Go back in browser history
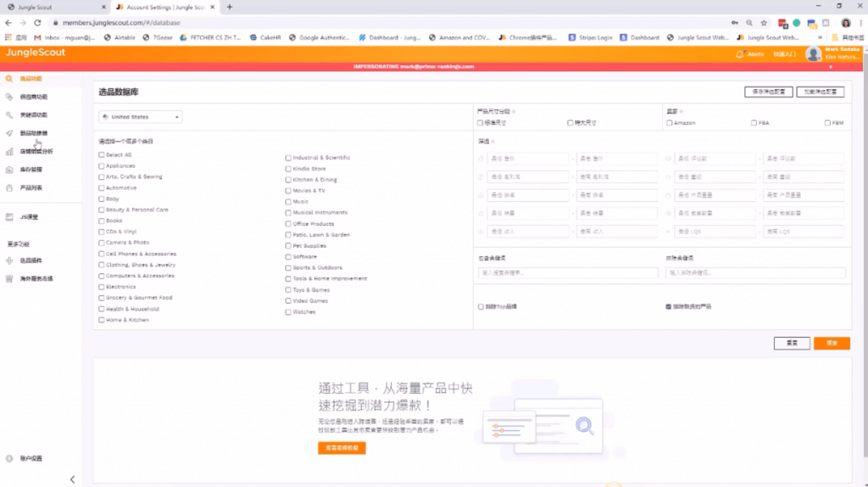 pyautogui.click(x=8, y=23)
